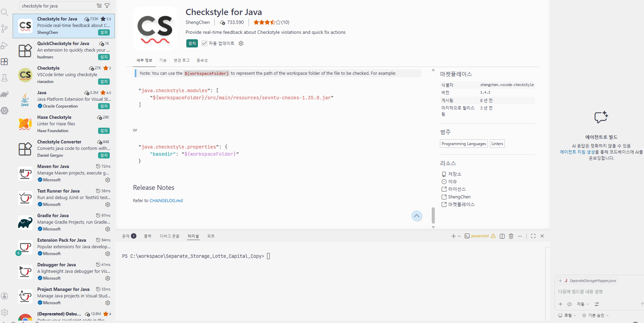
Task: Switch to the 세부 정보 details tab
Action: coord(144,60)
